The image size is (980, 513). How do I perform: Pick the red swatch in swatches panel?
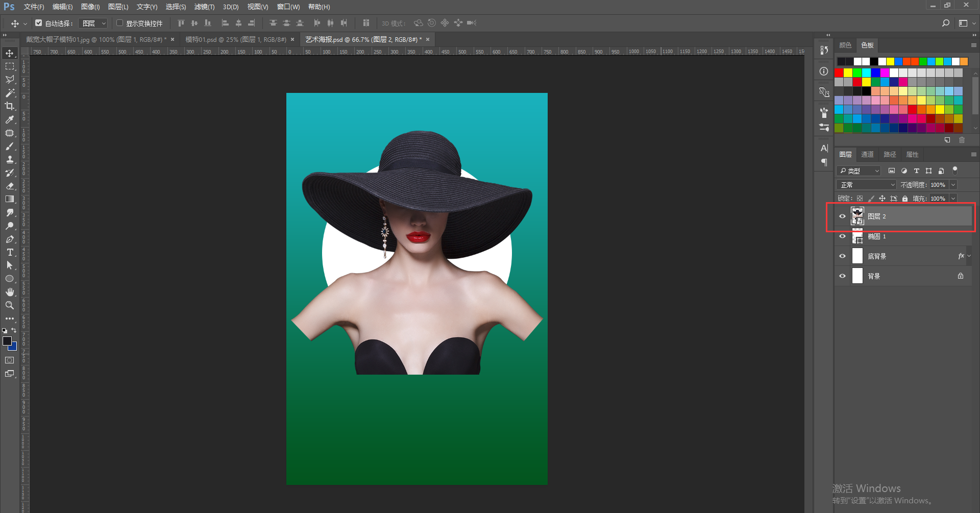pyautogui.click(x=839, y=73)
